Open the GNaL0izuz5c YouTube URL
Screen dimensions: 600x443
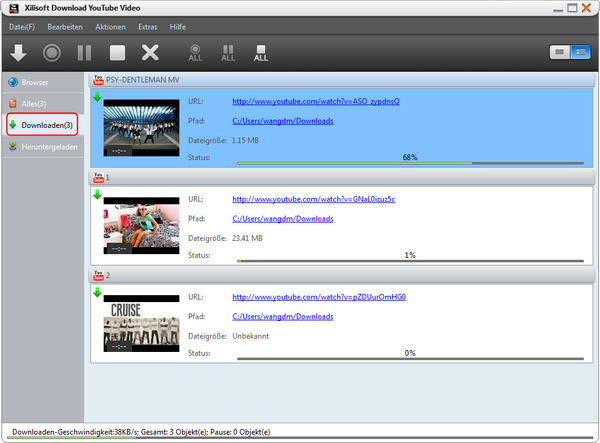click(313, 199)
